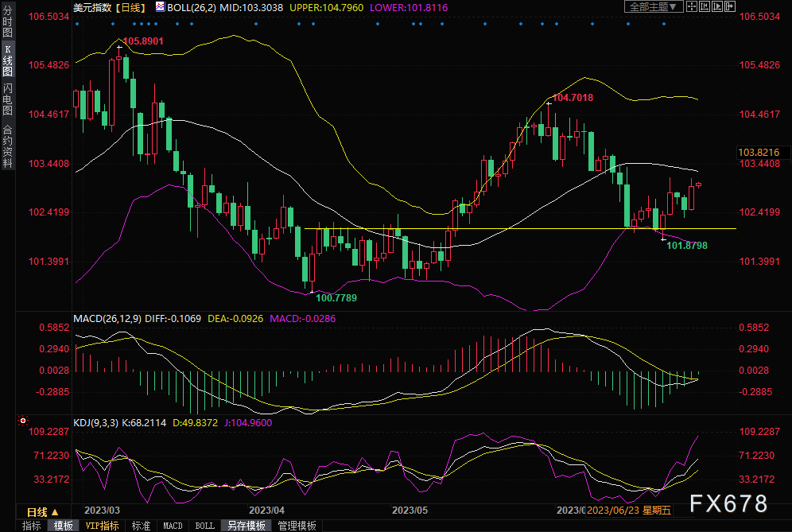Show the 合约资料 panel
The height and width of the screenshot is (532, 792).
[x=7, y=146]
